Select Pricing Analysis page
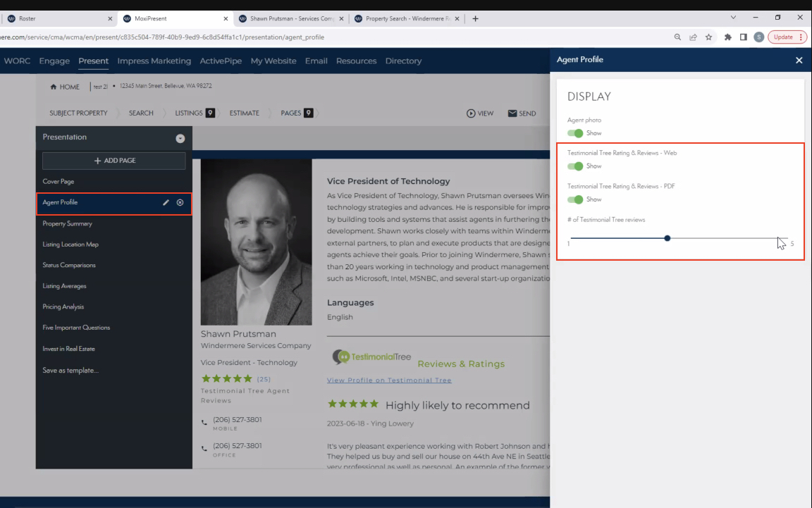Screen dimensions: 812x508 (63, 307)
